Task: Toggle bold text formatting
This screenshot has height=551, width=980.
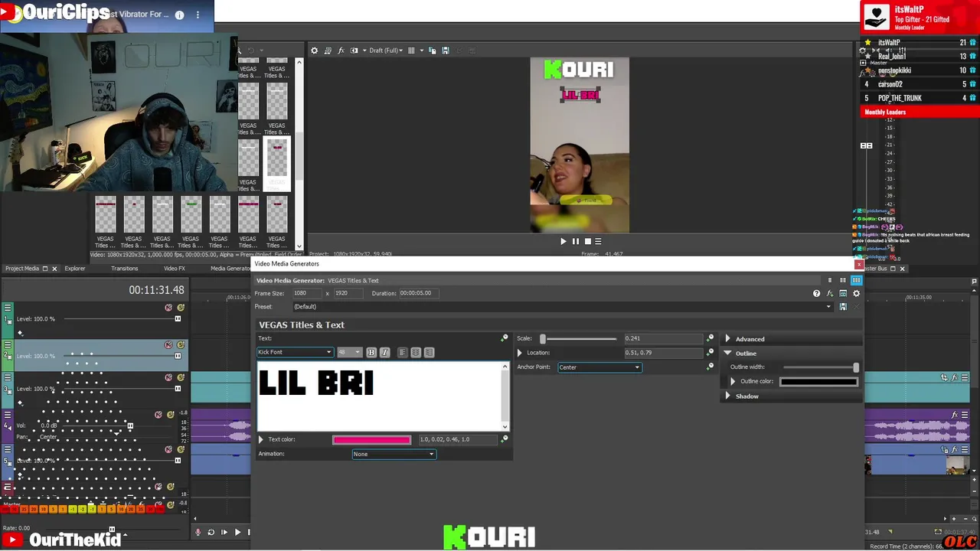Action: point(371,352)
